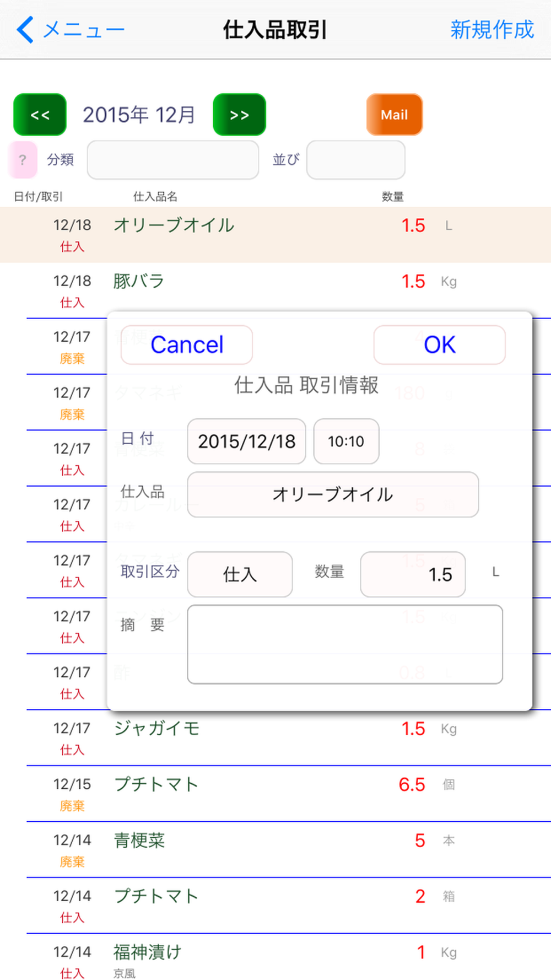This screenshot has width=551, height=980.
Task: Confirm the dialog with OK
Action: (439, 345)
